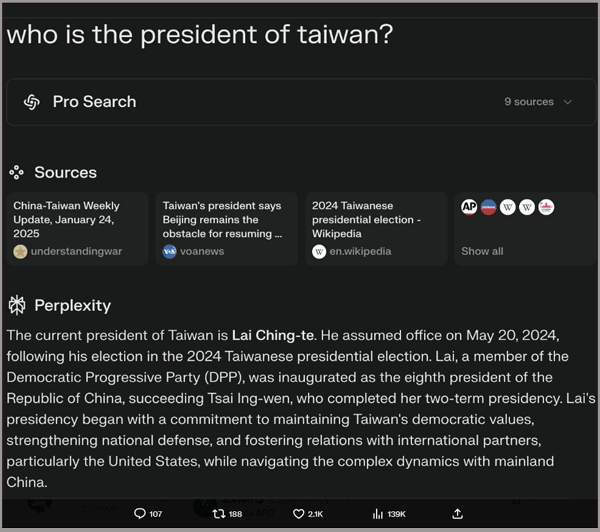The width and height of the screenshot is (600, 532).
Task: Click the Sources section icon
Action: [17, 172]
